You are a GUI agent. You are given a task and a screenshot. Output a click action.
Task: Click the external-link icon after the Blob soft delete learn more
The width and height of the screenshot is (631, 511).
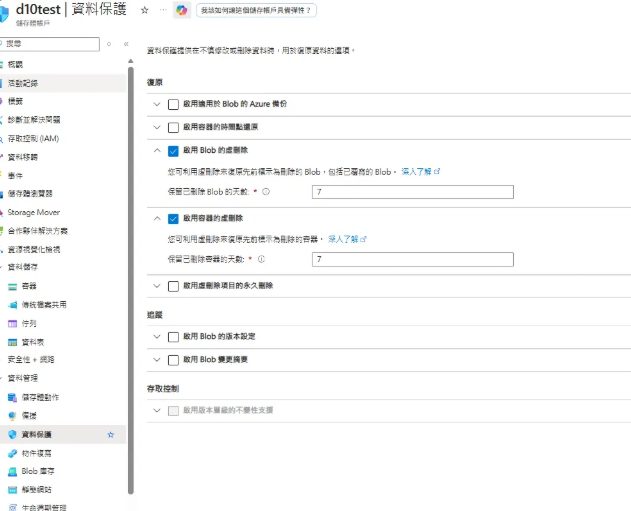tap(437, 171)
